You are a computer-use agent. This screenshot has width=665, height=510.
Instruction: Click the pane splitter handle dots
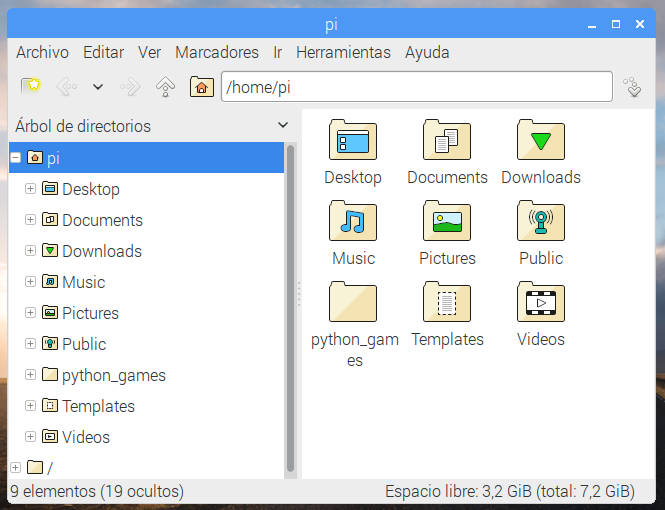(299, 294)
